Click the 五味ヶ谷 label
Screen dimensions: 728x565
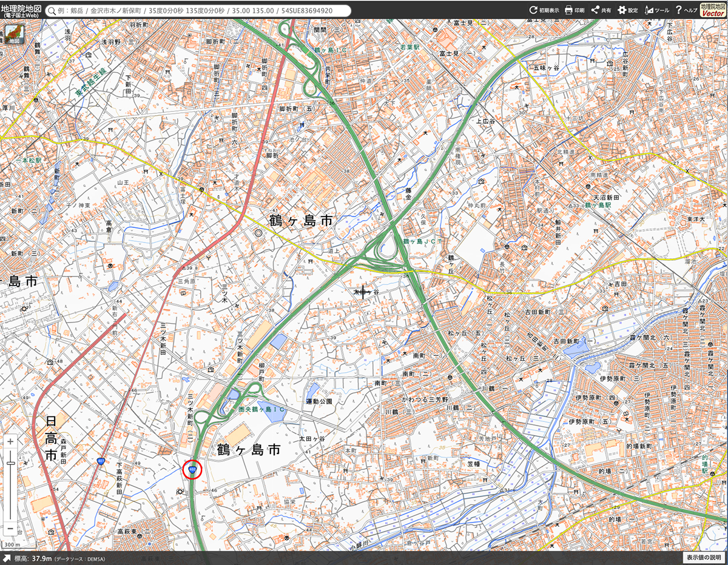546,67
